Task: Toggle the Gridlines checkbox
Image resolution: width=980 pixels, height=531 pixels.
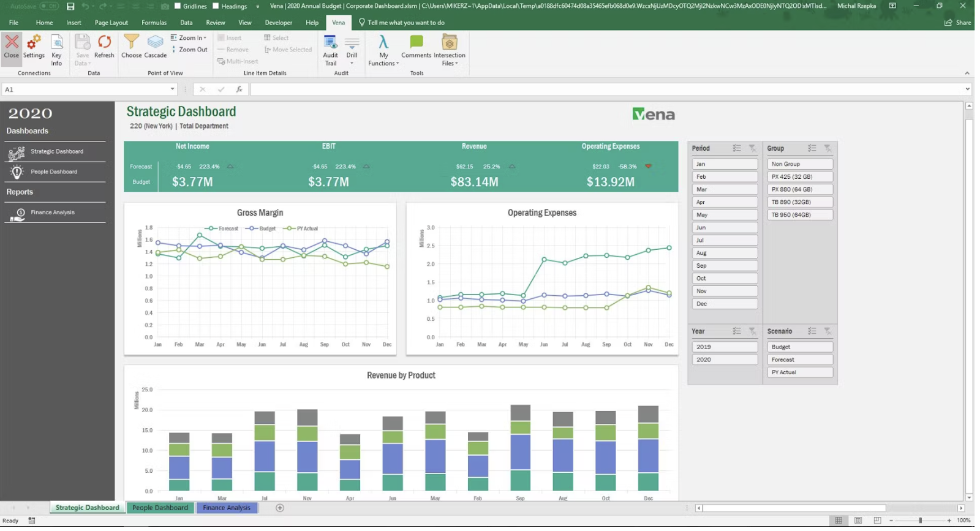Action: (x=178, y=6)
